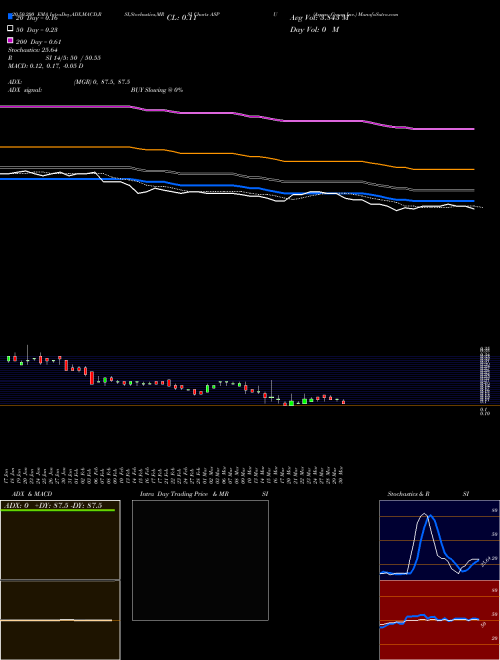500x660 pixels.
Task: Select the '20 Day = 0.16' label
Action: point(37,18)
